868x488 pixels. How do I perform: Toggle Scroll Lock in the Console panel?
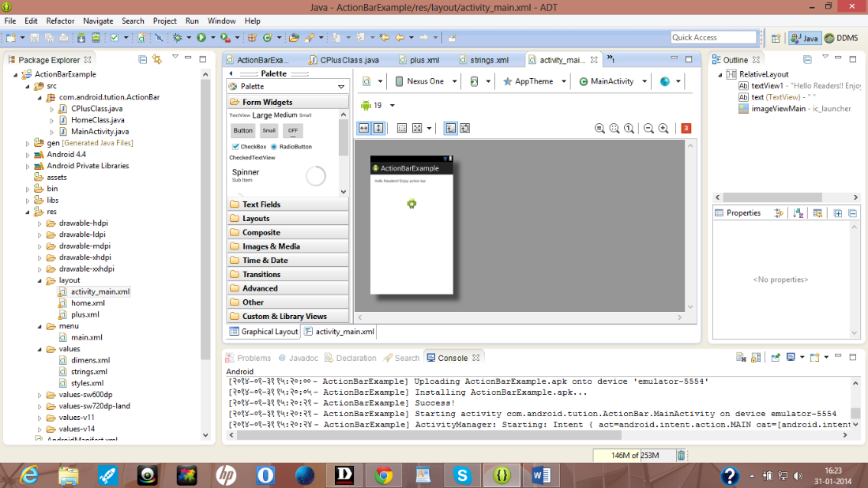point(756,358)
